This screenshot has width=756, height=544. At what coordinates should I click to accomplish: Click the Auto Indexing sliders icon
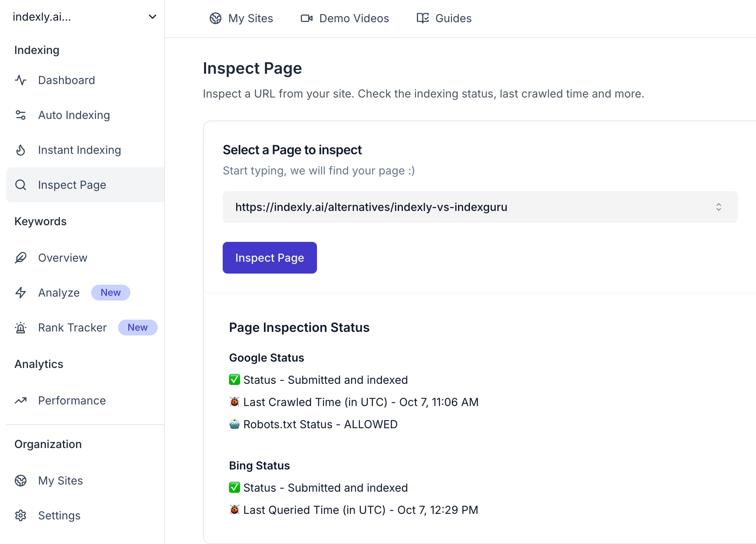[x=21, y=115]
